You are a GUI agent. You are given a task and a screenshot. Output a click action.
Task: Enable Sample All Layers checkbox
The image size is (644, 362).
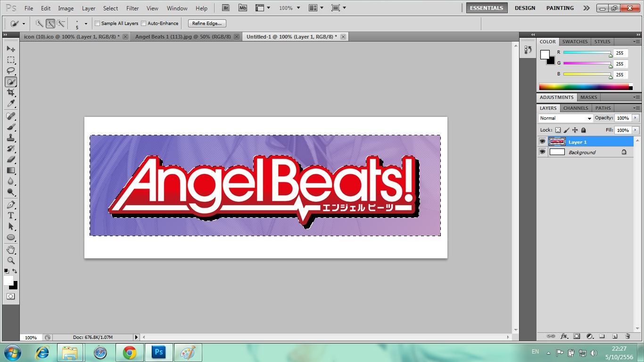pyautogui.click(x=98, y=23)
